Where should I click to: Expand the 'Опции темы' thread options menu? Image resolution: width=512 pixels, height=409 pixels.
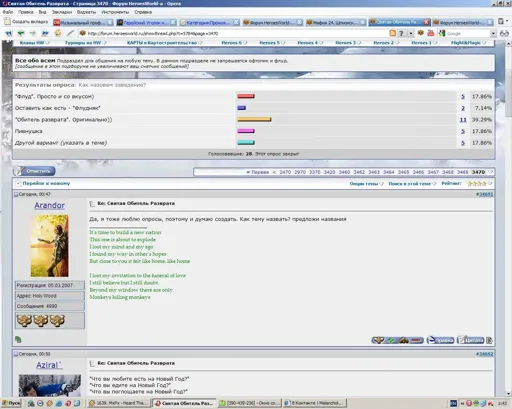coord(366,184)
